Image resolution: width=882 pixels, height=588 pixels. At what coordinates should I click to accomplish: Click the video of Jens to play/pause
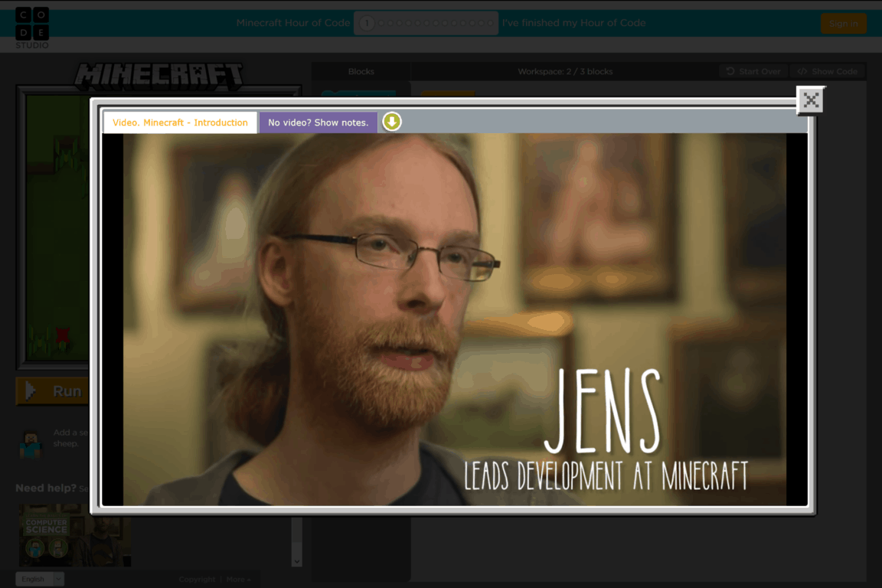(x=455, y=319)
